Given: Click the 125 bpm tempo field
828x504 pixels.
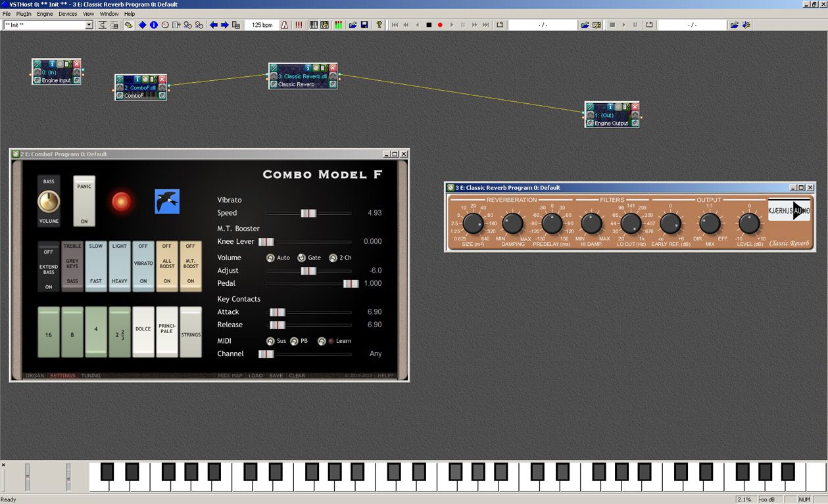Looking at the screenshot, I should (x=262, y=25).
